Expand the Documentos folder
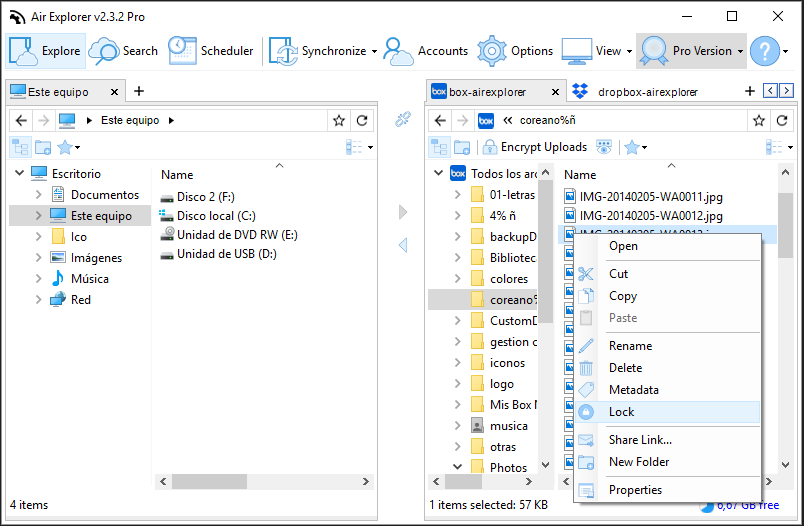The height and width of the screenshot is (526, 804). (38, 194)
